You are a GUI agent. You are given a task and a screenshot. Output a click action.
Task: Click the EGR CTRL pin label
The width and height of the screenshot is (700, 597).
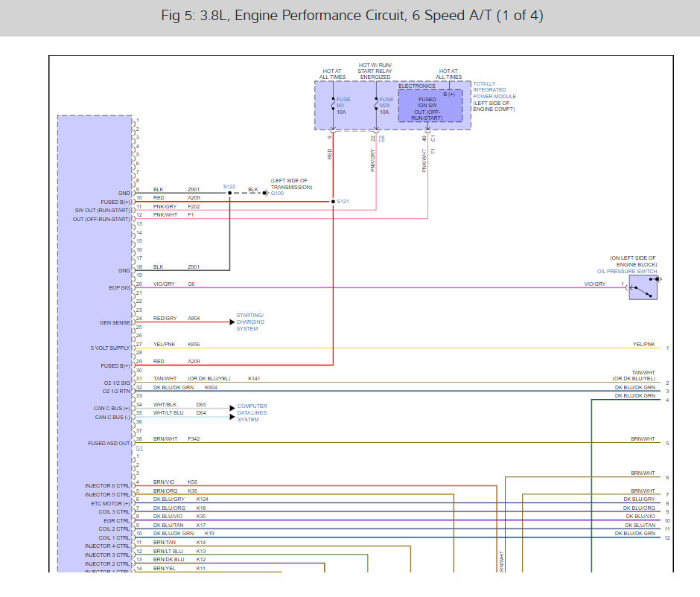116,521
